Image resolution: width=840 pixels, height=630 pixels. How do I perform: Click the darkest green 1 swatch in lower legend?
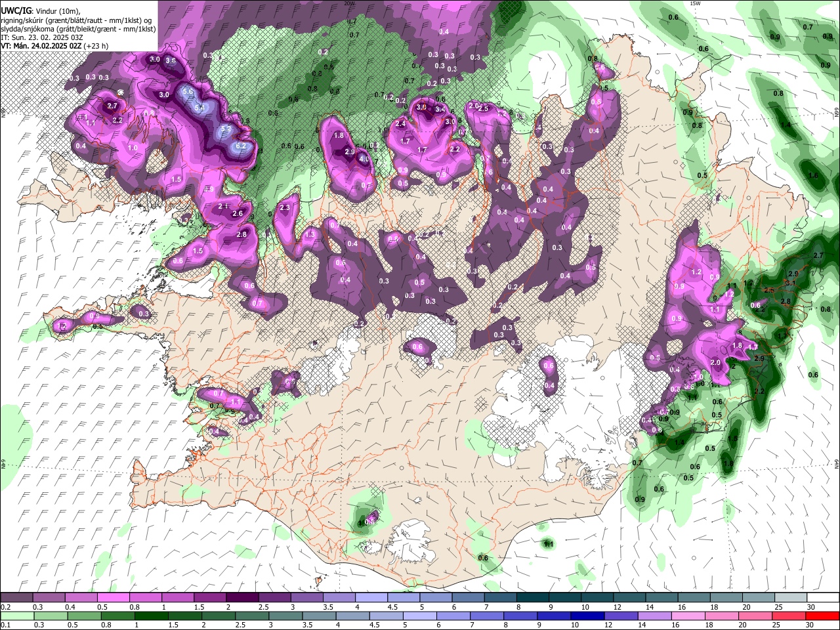(x=151, y=616)
